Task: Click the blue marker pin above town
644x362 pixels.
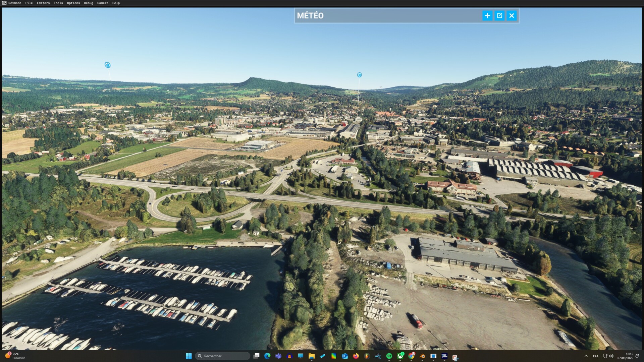Action: point(359,75)
